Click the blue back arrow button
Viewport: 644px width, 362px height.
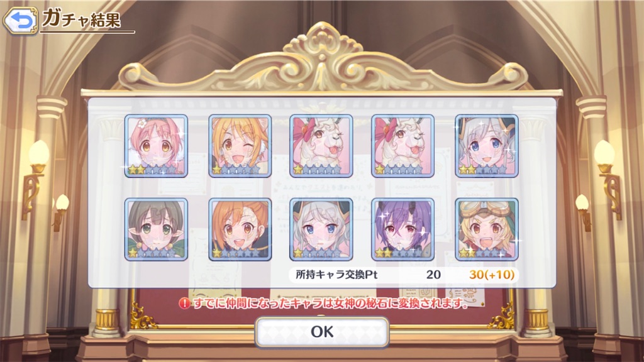21,20
